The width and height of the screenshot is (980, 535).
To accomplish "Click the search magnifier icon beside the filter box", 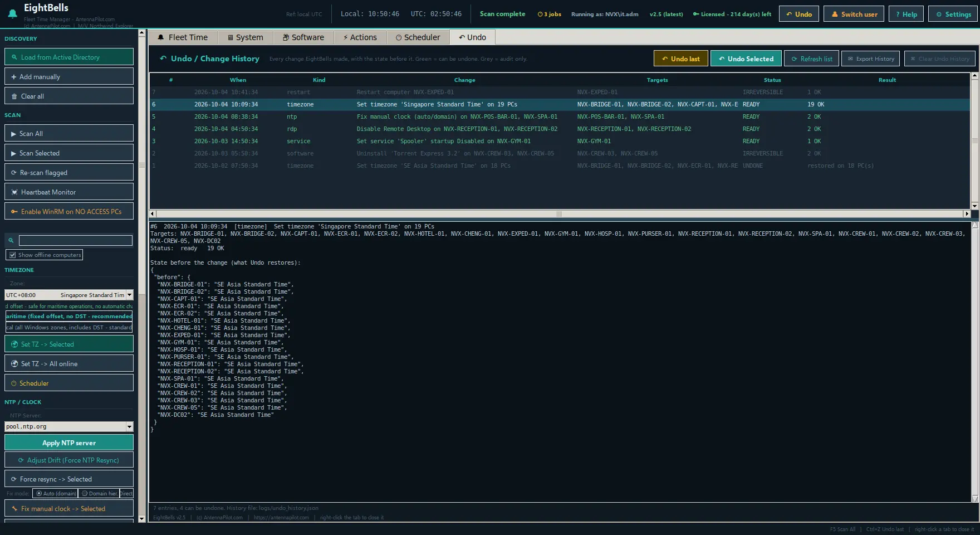I will 11,240.
